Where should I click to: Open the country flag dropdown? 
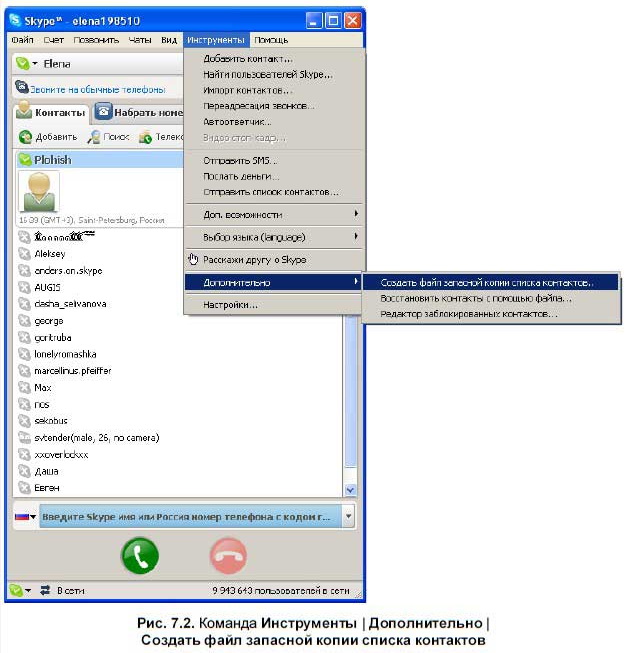[26, 517]
